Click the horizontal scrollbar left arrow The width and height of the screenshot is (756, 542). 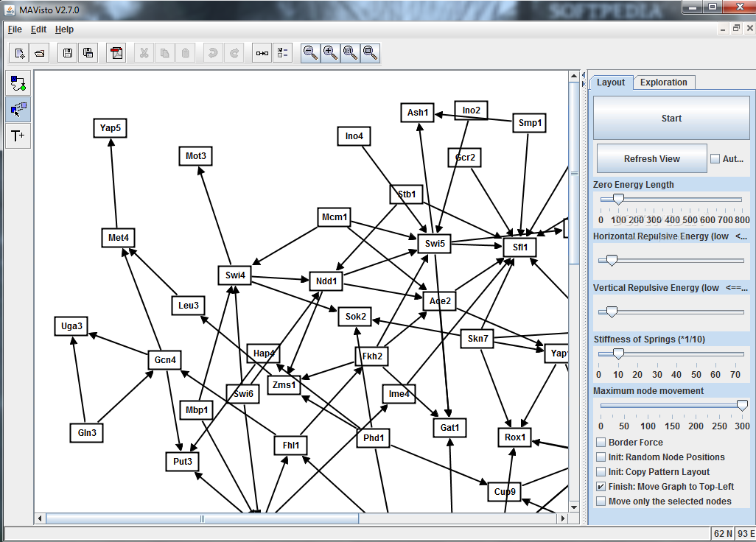pyautogui.click(x=40, y=519)
